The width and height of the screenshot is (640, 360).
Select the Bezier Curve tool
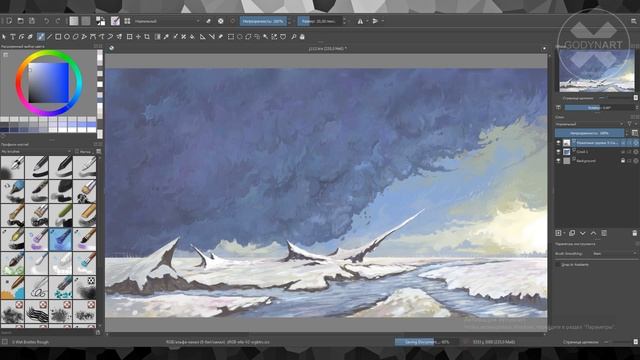click(93, 37)
